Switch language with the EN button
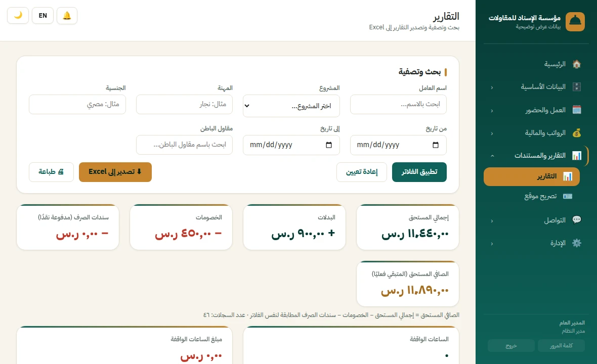Screen dimensions: 597x364 click(42, 16)
